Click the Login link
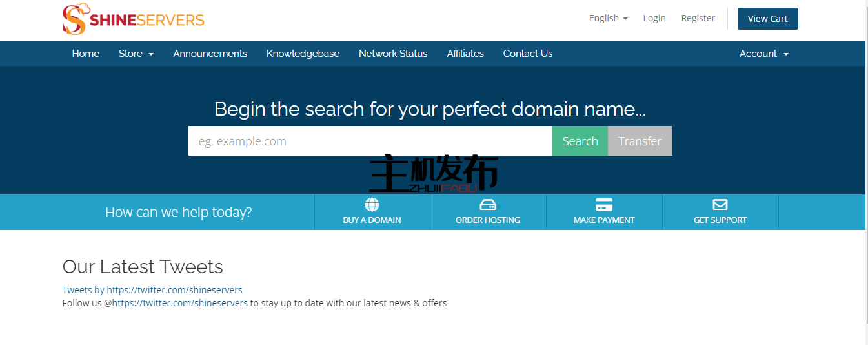This screenshot has height=345, width=868. pos(654,18)
